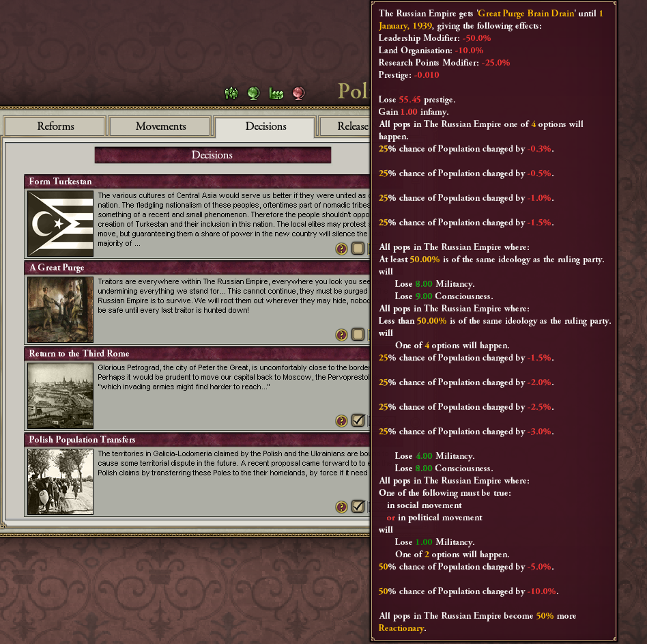Viewport: 647px width, 644px height.
Task: Switch to the Reforms tab
Action: click(x=55, y=126)
